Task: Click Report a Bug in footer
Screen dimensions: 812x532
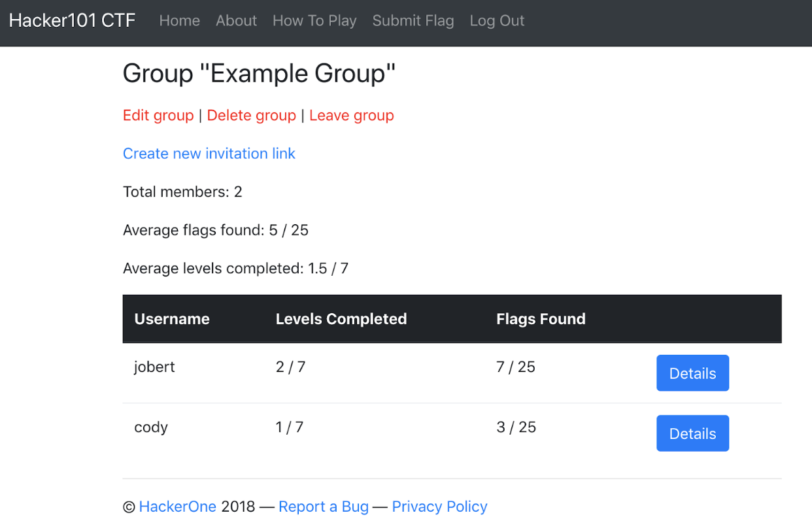Action: point(323,507)
